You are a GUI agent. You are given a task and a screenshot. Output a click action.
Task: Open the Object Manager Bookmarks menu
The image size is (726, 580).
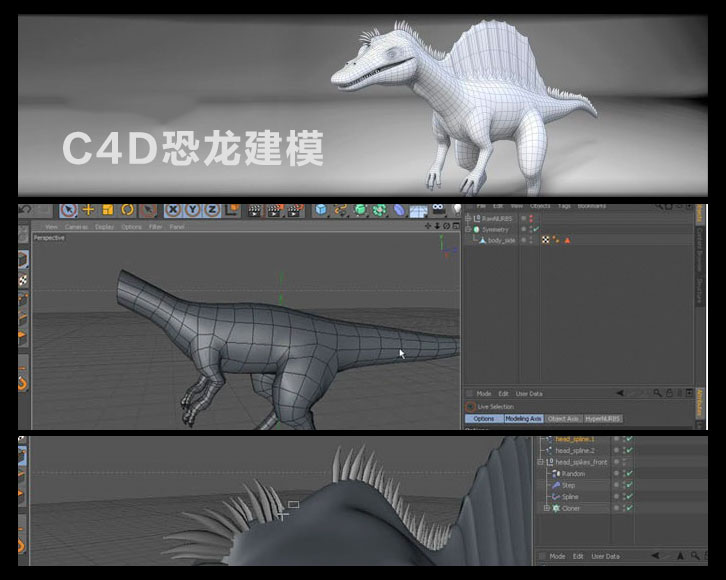pos(592,206)
